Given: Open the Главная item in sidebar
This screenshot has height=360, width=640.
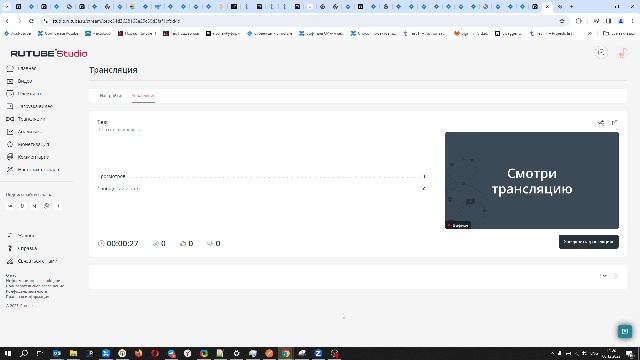Looking at the screenshot, I should [x=22, y=69].
